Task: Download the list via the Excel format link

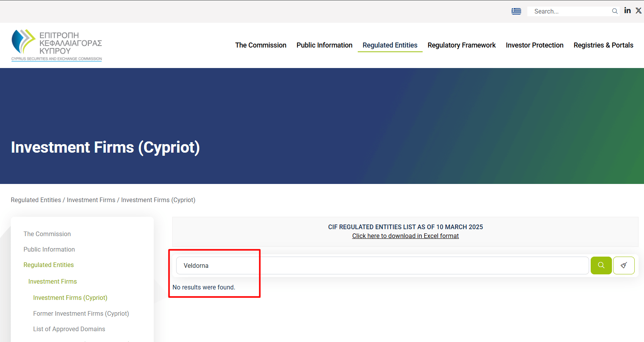Action: click(405, 236)
